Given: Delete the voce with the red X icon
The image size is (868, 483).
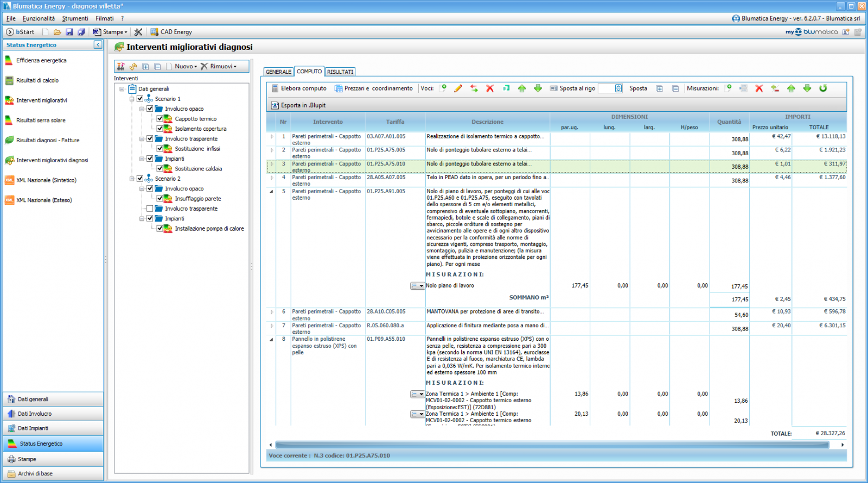Looking at the screenshot, I should click(x=490, y=88).
